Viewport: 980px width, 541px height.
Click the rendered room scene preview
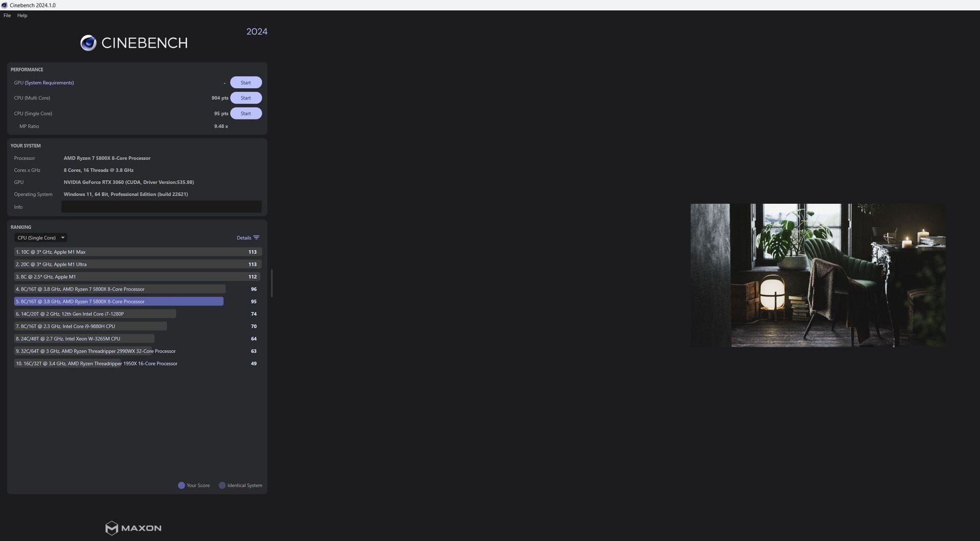818,276
